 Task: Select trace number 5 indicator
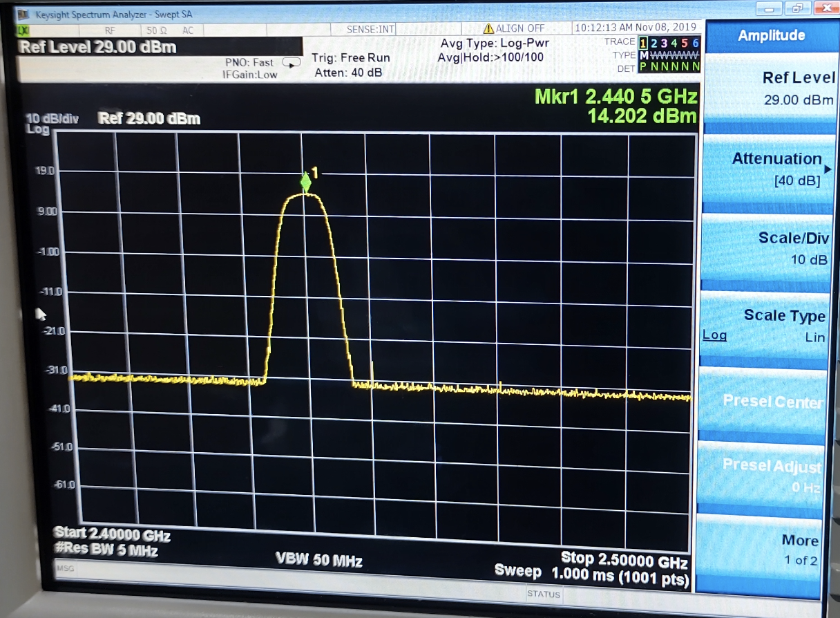tap(685, 44)
